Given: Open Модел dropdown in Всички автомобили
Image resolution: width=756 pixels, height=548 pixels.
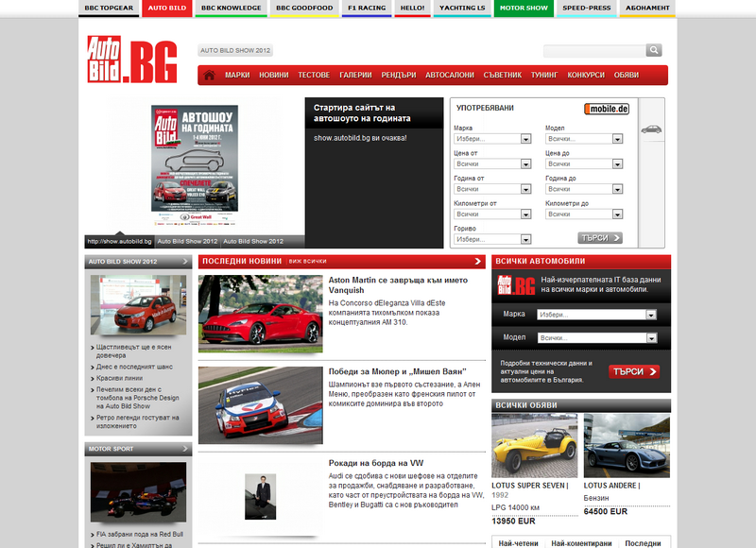Looking at the screenshot, I should point(597,338).
